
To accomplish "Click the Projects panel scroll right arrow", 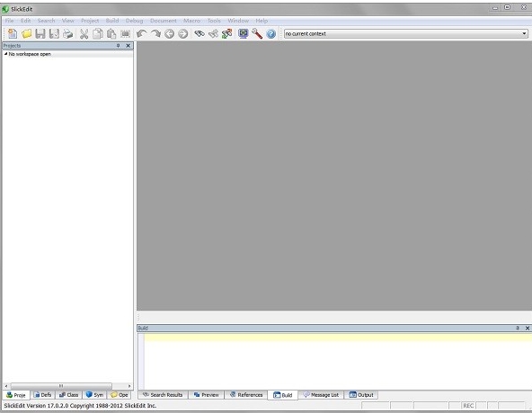I will click(129, 386).
